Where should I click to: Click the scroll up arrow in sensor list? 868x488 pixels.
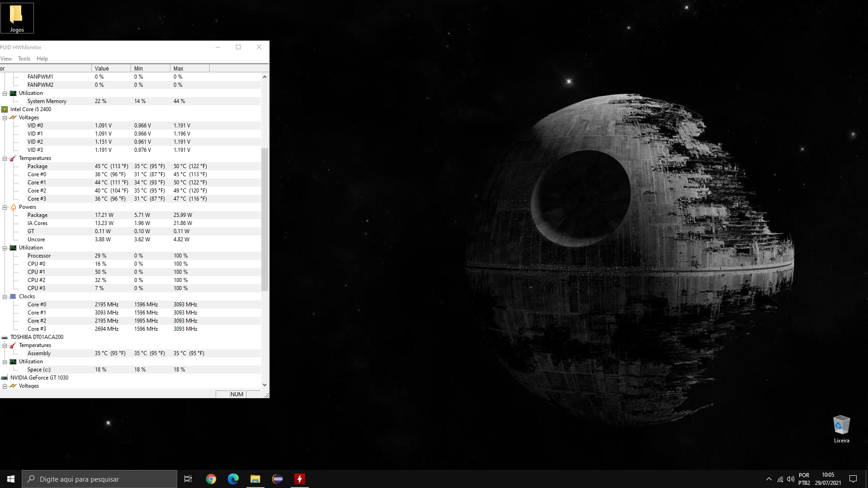pos(265,77)
